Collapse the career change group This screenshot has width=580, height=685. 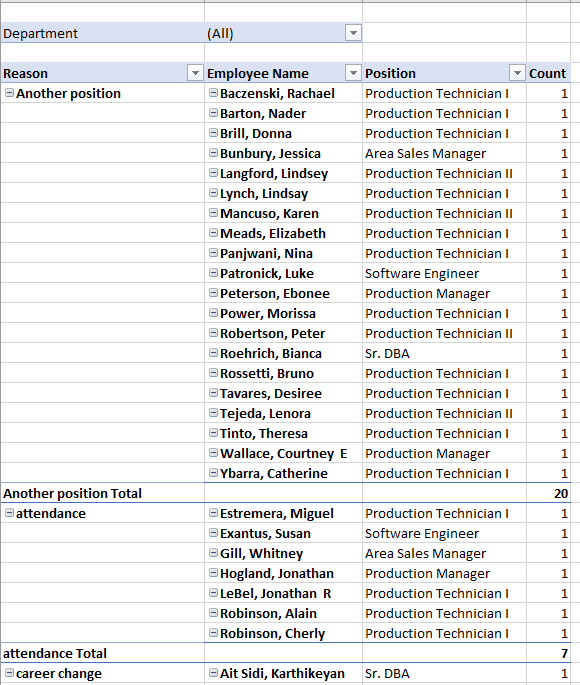coord(9,673)
